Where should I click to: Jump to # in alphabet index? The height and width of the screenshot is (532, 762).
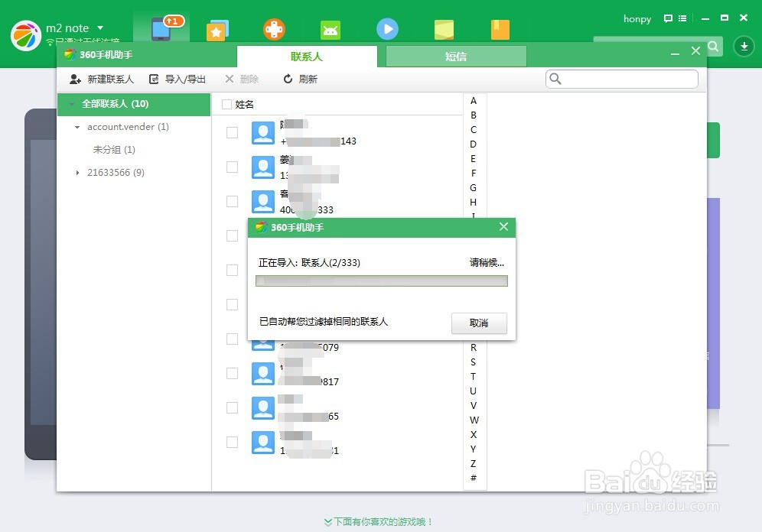click(474, 478)
